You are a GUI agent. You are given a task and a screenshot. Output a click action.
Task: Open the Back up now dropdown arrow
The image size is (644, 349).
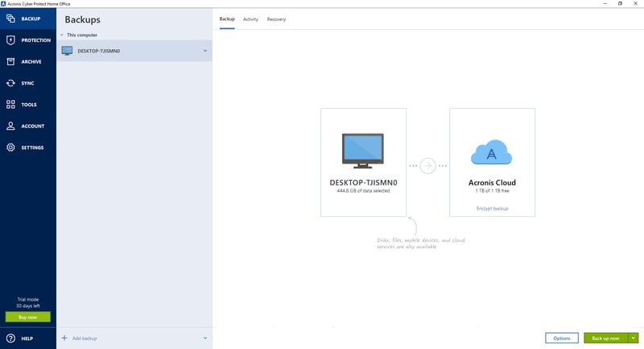tap(634, 338)
